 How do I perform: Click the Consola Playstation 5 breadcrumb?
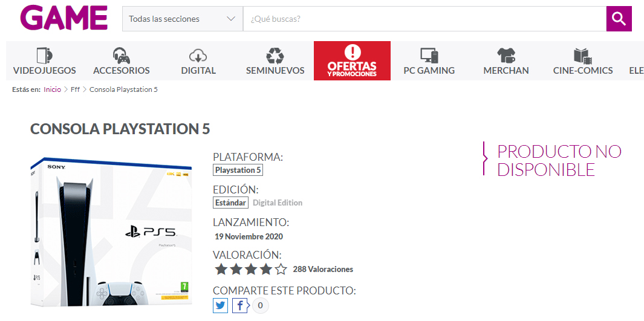[123, 89]
